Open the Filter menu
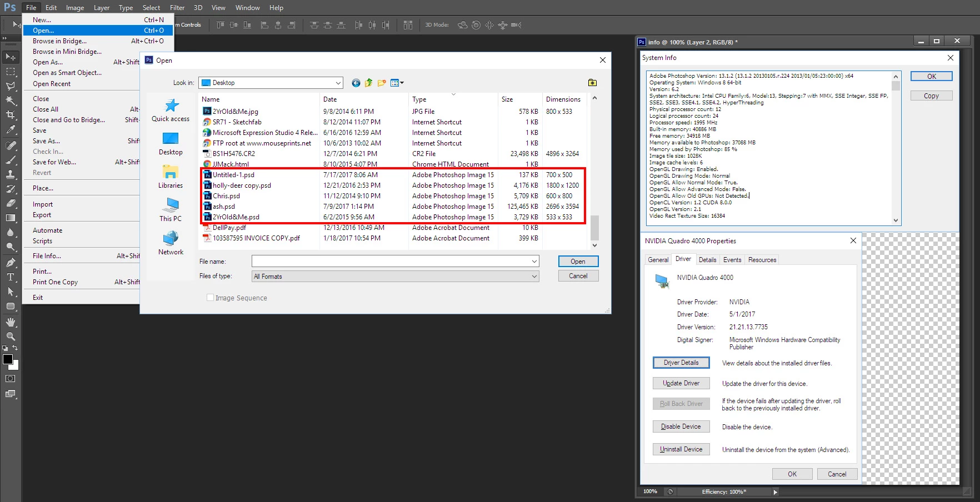 [177, 8]
